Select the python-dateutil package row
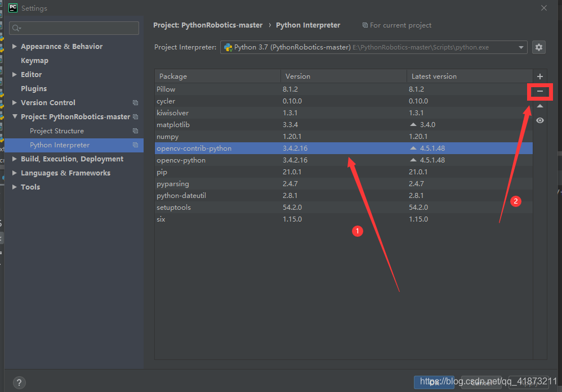The height and width of the screenshot is (392, 562). [344, 196]
